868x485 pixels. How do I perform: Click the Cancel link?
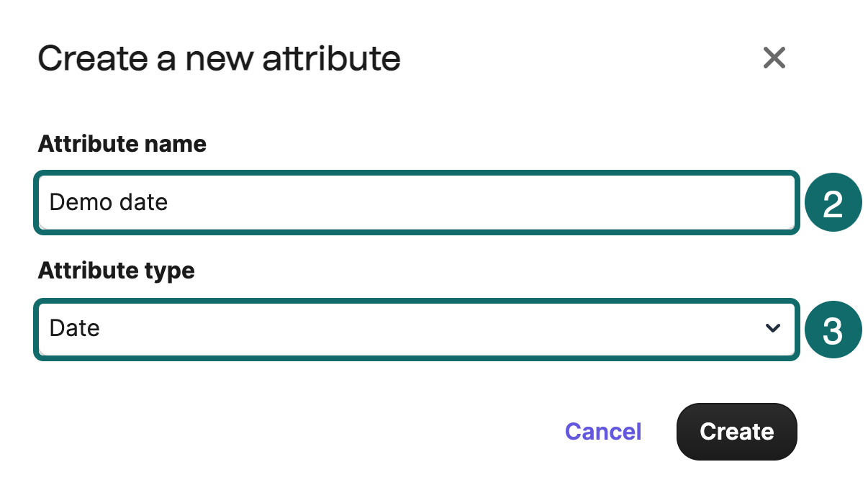[x=602, y=432]
